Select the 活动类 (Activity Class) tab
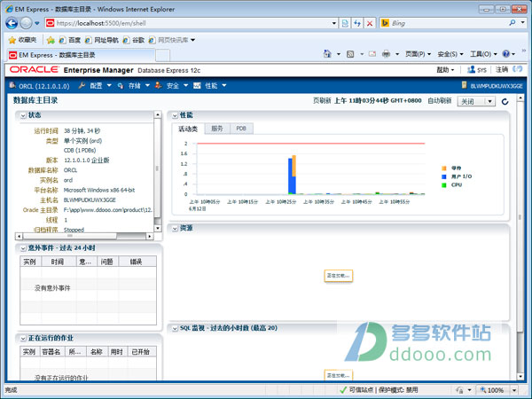The width and height of the screenshot is (532, 399). click(188, 129)
